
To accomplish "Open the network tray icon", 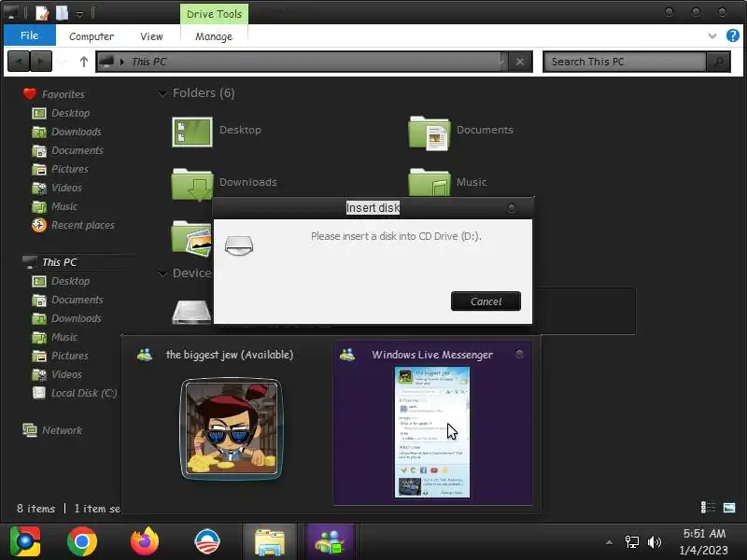I will pyautogui.click(x=632, y=542).
